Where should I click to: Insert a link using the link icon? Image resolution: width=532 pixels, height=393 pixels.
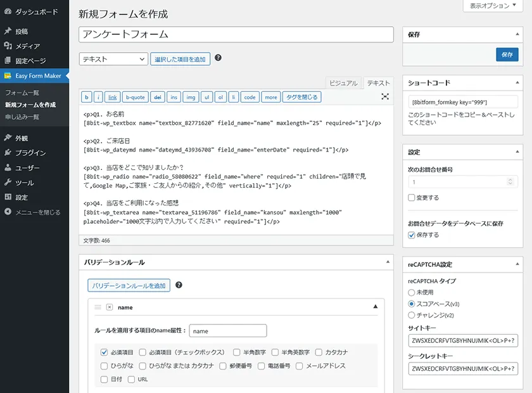point(113,97)
